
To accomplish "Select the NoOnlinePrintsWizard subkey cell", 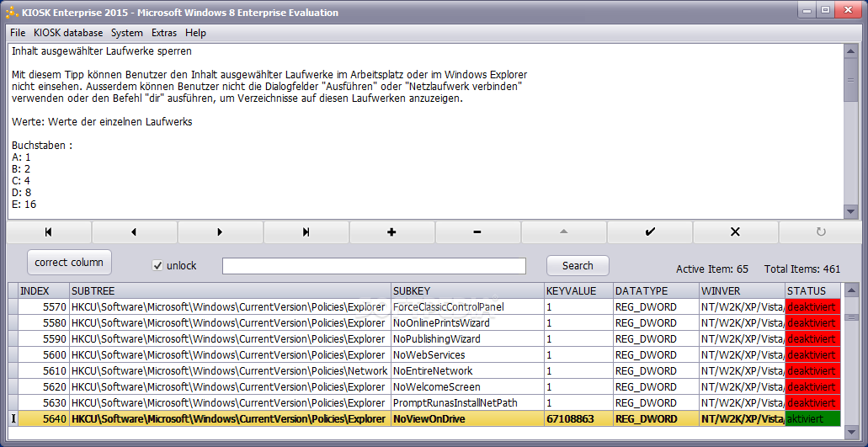I will (467, 322).
